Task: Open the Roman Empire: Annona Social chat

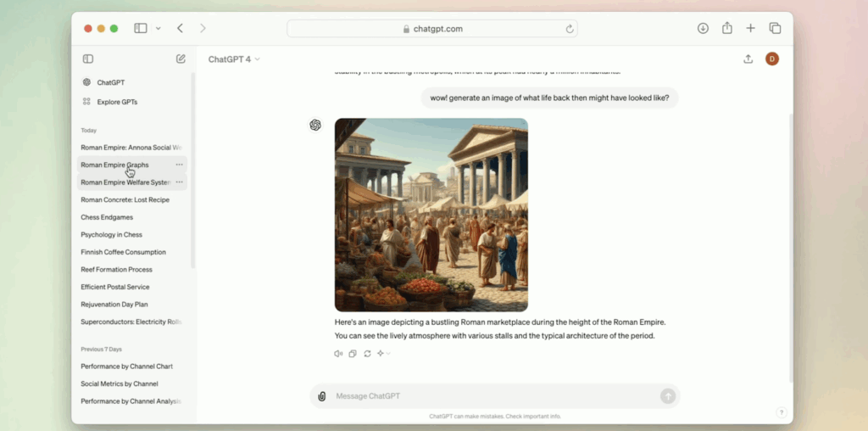Action: pyautogui.click(x=131, y=148)
